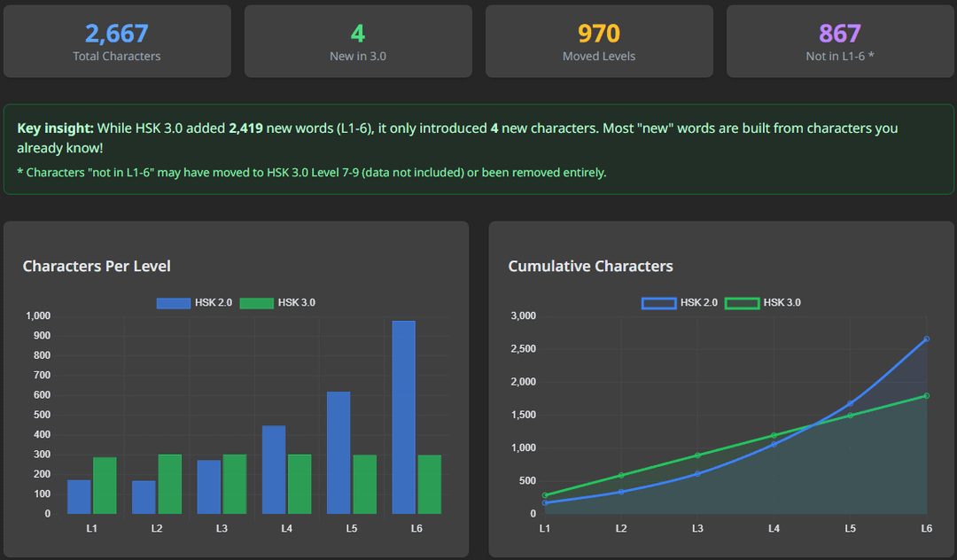Click the blue HSK 2.0 bar at L2

coord(144,497)
